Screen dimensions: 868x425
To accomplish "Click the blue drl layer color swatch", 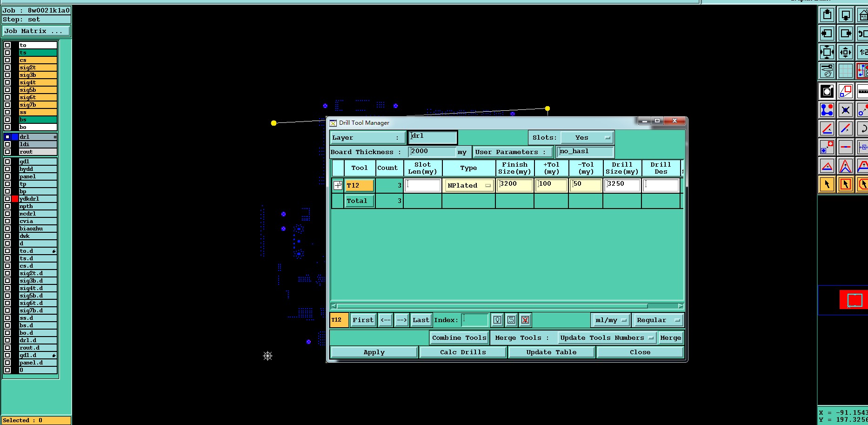I will point(15,137).
